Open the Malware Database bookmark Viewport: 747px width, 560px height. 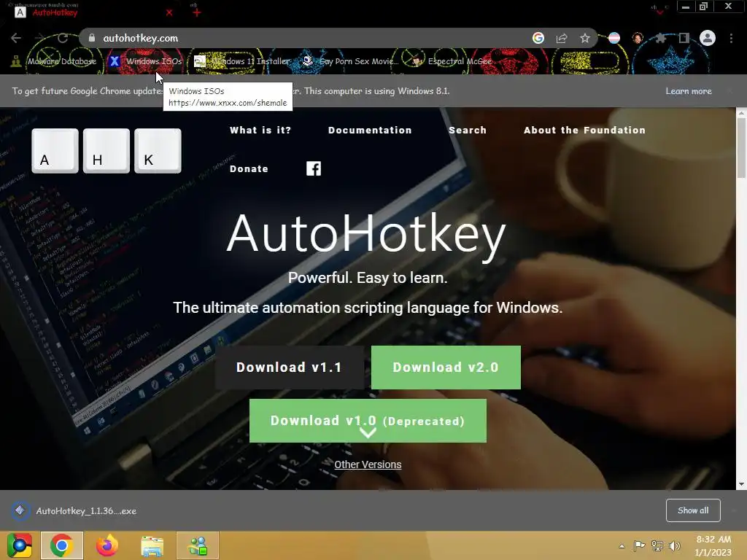coord(54,61)
